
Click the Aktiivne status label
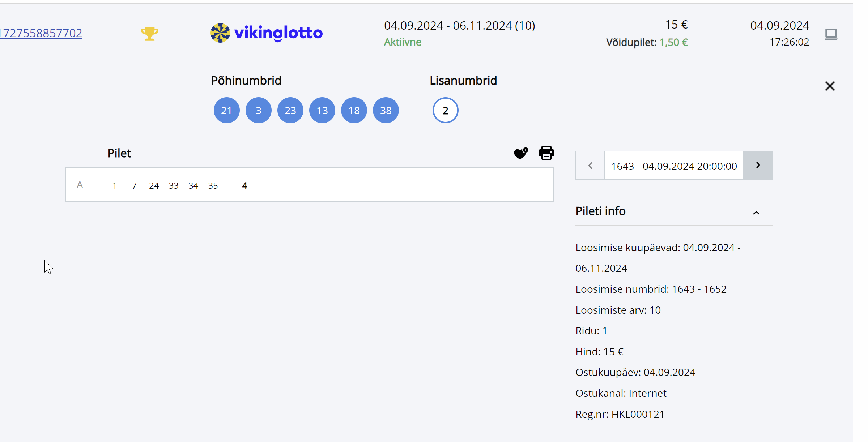click(x=403, y=42)
